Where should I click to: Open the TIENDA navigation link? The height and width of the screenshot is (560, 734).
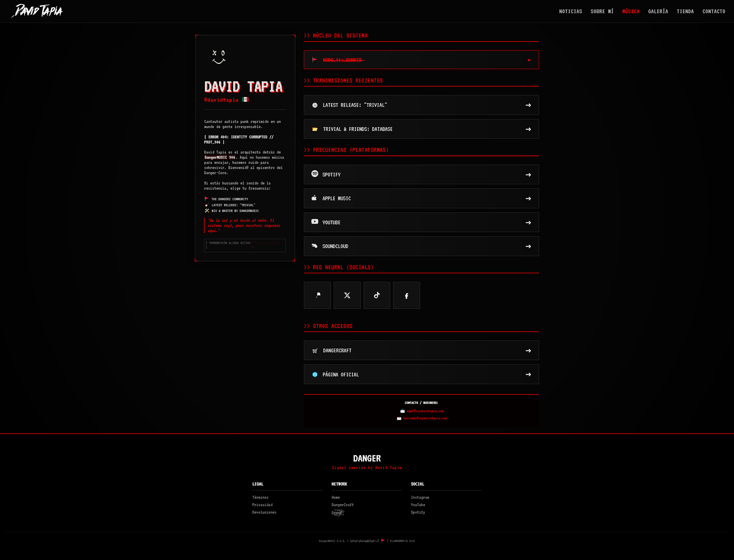coord(685,11)
